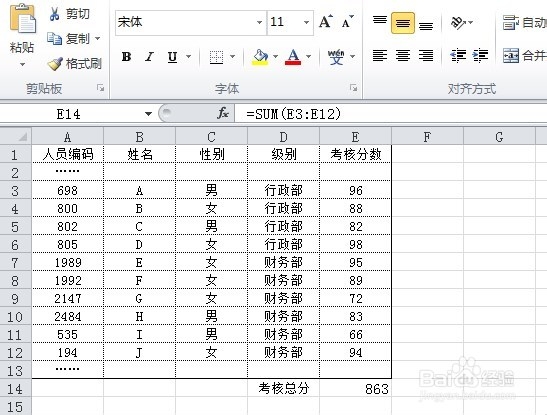Expand the Fill Color dropdown arrow
The width and height of the screenshot is (547, 415).
pos(276,56)
